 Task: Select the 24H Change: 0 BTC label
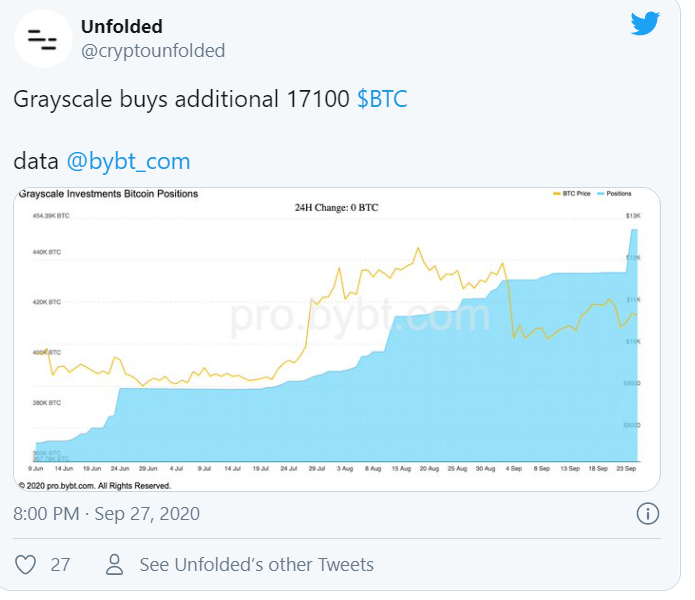(336, 207)
